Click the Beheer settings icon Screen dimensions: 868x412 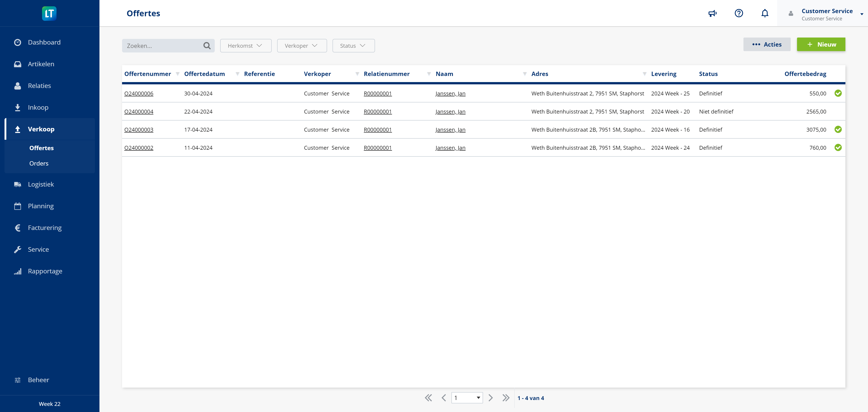pos(18,379)
